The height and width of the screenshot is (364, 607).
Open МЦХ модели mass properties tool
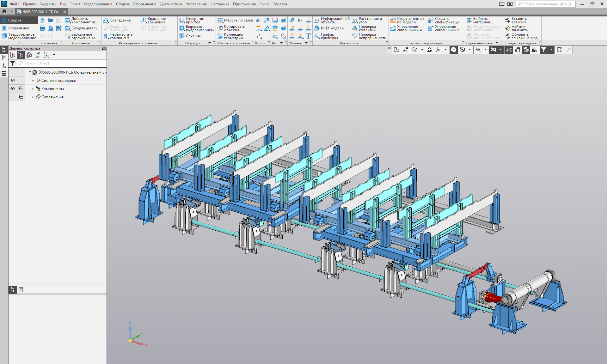pyautogui.click(x=329, y=28)
